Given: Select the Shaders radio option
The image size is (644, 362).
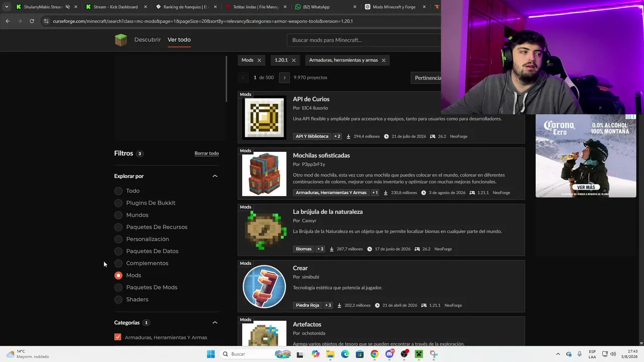Looking at the screenshot, I should click(118, 300).
